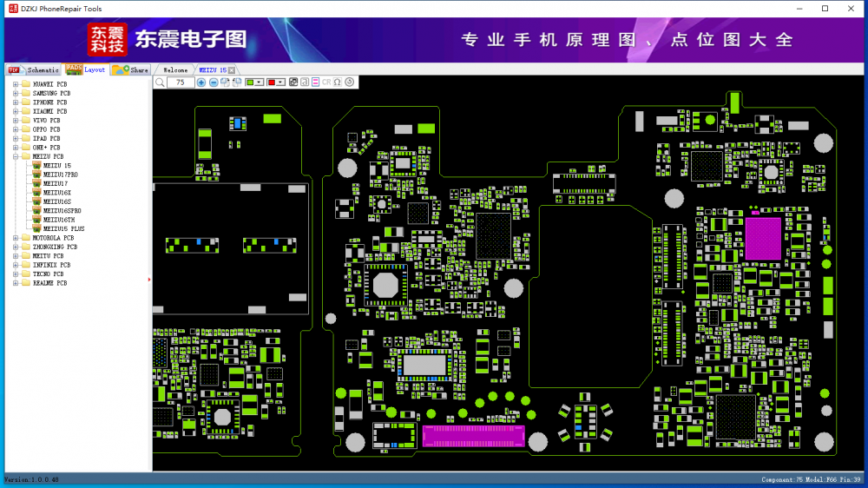Open the Share tab
This screenshot has width=868, height=488.
click(131, 69)
